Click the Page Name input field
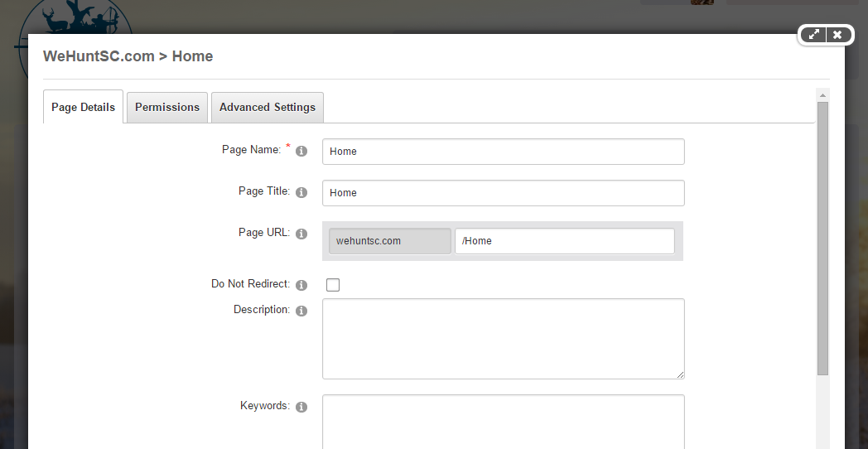 click(504, 152)
